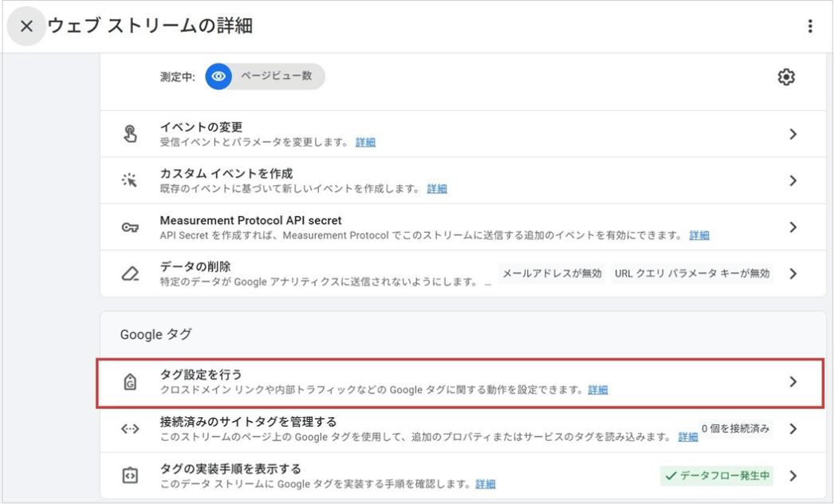Viewport: 834px width, 504px height.
Task: Click the データフロー発生中 status badge
Action: (x=717, y=475)
